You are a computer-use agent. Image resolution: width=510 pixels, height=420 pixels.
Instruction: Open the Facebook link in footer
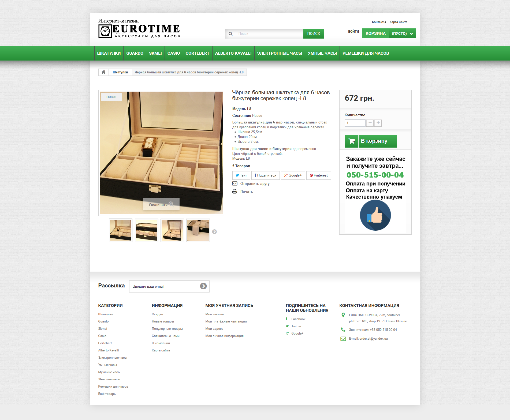298,319
